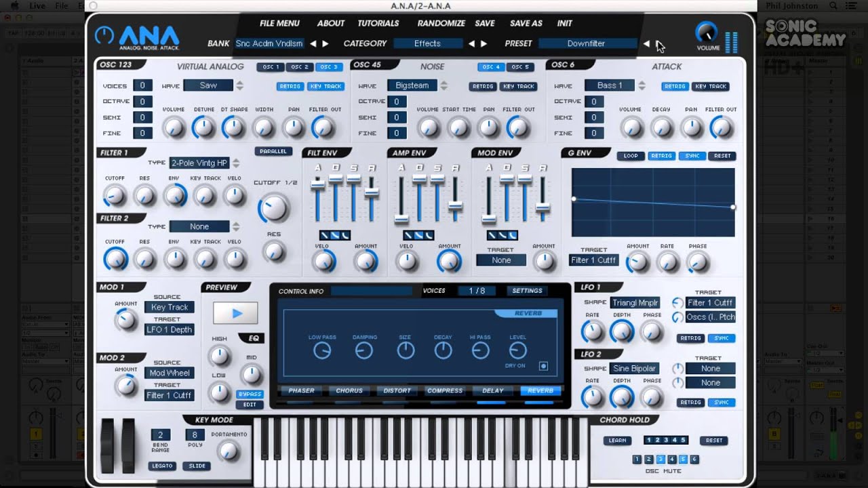Click the reverb Decay knob

click(x=443, y=350)
